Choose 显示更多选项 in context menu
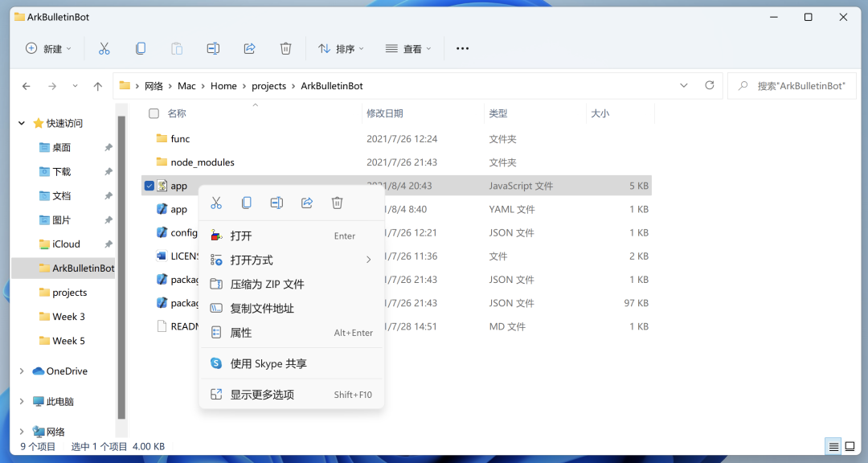The height and width of the screenshot is (463, 868). click(291, 395)
